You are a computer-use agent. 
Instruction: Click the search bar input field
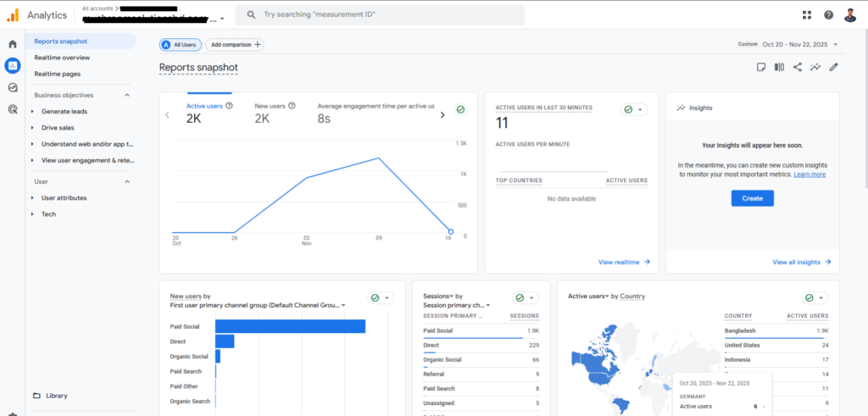(380, 15)
